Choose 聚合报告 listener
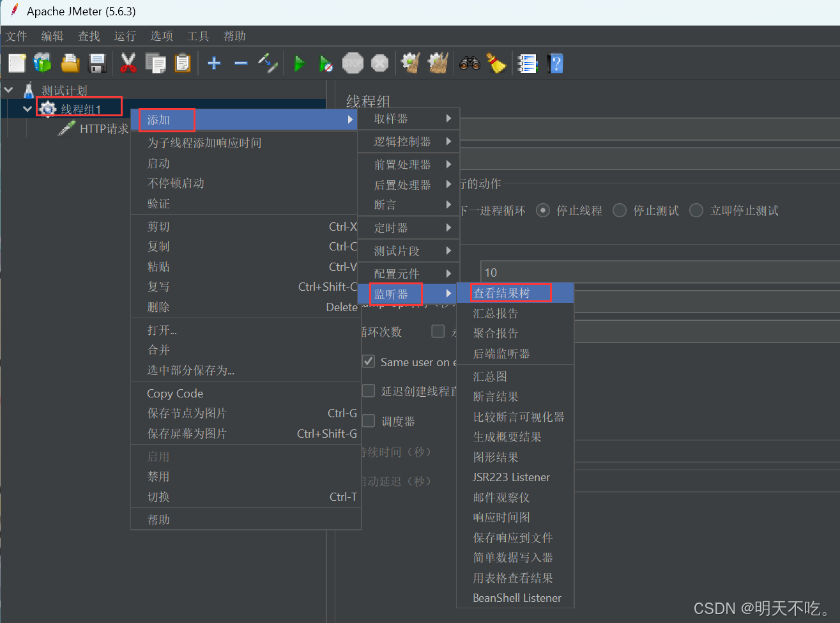Screen dimensions: 840x623 pyautogui.click(x=515, y=333)
